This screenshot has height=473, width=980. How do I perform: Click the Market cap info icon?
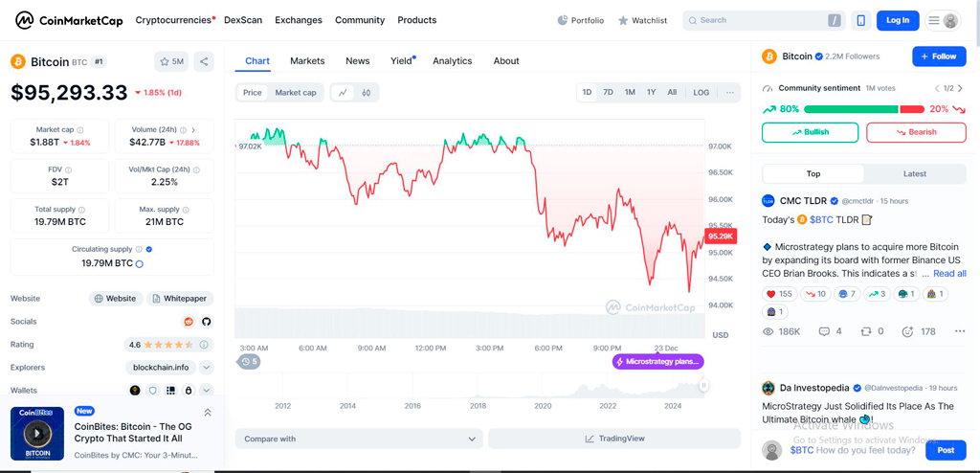coord(80,130)
